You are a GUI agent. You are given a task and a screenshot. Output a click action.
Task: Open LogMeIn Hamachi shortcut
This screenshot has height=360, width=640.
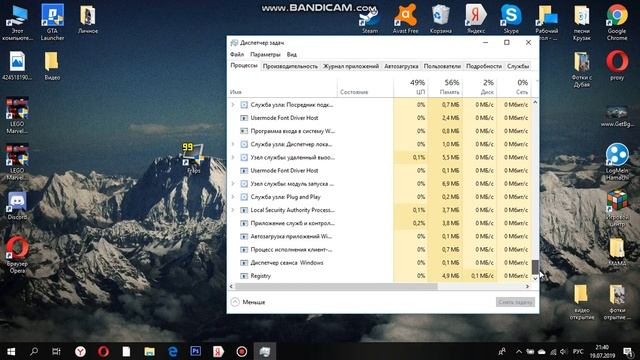[617, 162]
